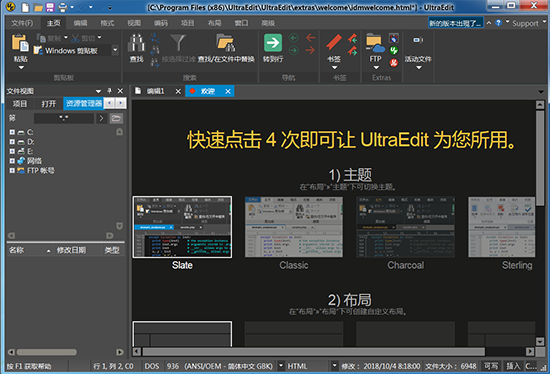Image resolution: width=550 pixels, height=374 pixels.
Task: Switch to the 布局 ribbon tab
Action: pyautogui.click(x=214, y=23)
